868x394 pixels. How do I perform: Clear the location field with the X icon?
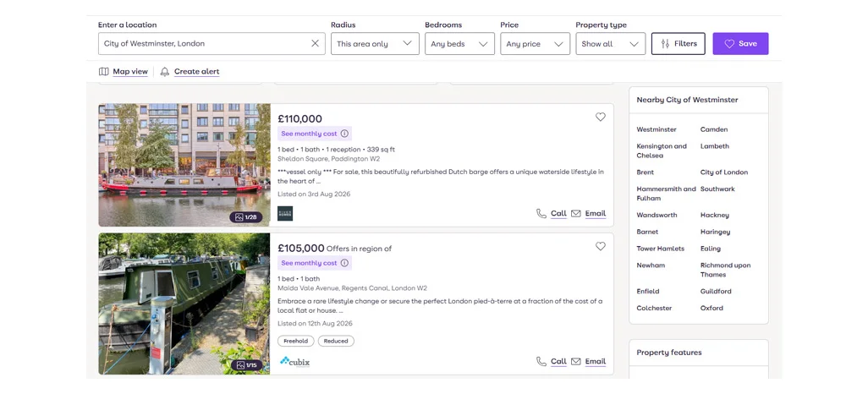point(315,44)
